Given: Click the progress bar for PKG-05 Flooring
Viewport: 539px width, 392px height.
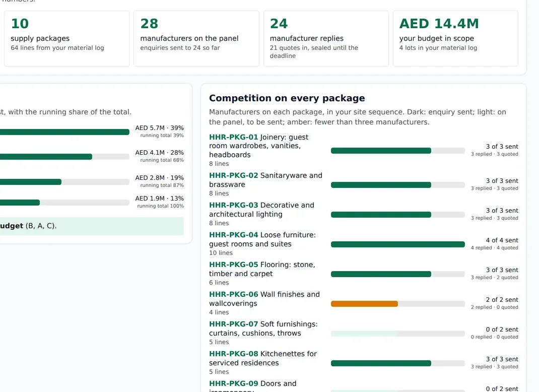Looking at the screenshot, I should tap(398, 274).
